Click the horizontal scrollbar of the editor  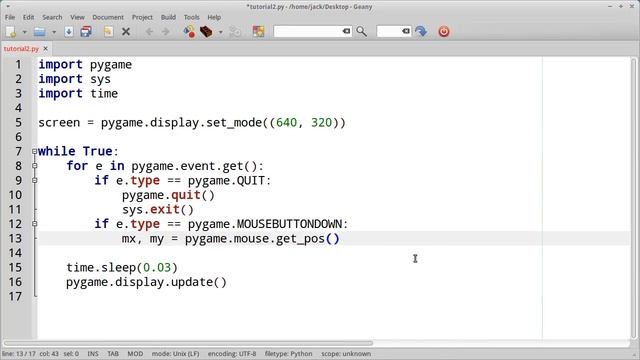188,343
